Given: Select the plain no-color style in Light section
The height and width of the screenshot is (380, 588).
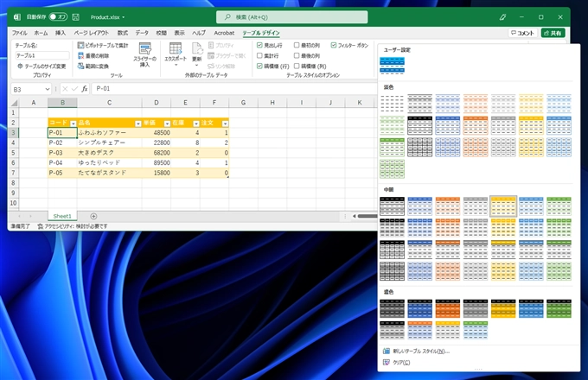Looking at the screenshot, I should click(392, 104).
